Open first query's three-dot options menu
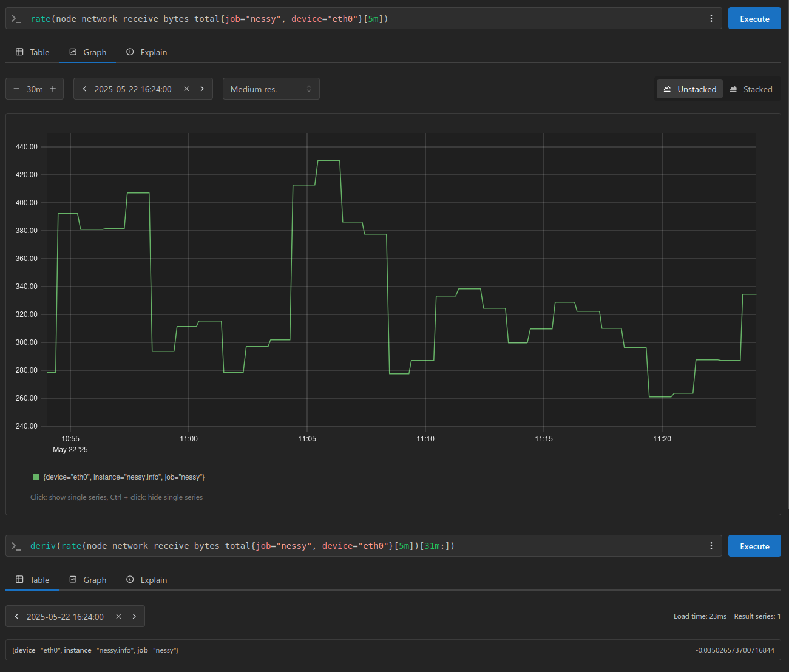The width and height of the screenshot is (789, 672). (711, 19)
